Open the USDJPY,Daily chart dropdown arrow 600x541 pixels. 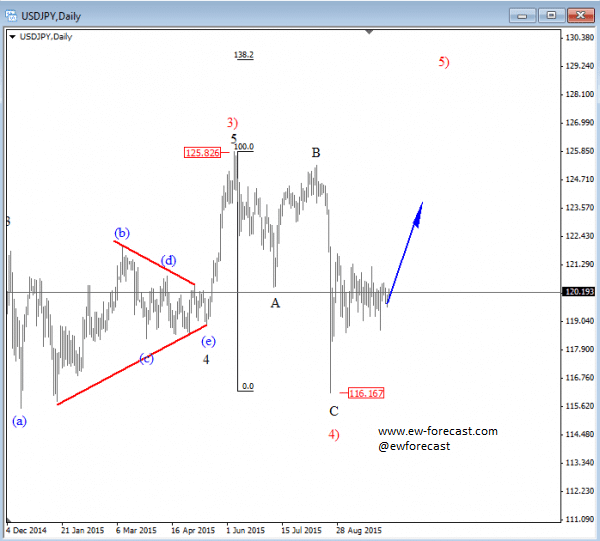13,37
